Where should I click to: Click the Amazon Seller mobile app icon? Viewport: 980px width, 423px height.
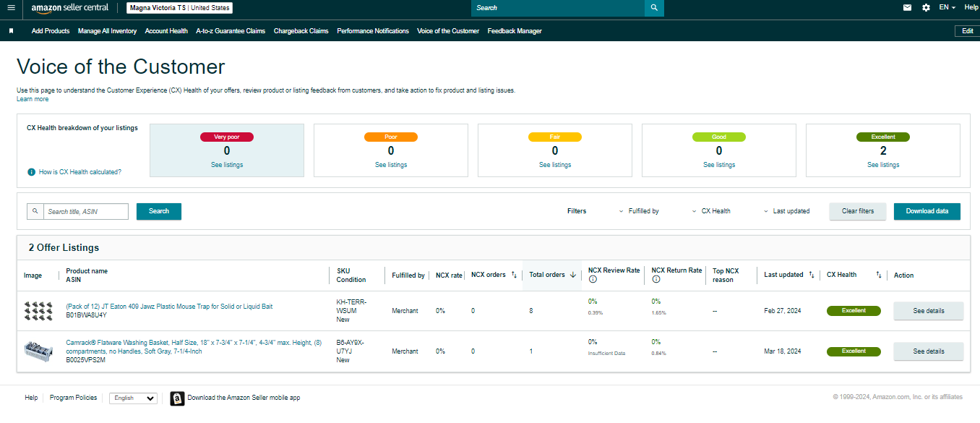[177, 398]
